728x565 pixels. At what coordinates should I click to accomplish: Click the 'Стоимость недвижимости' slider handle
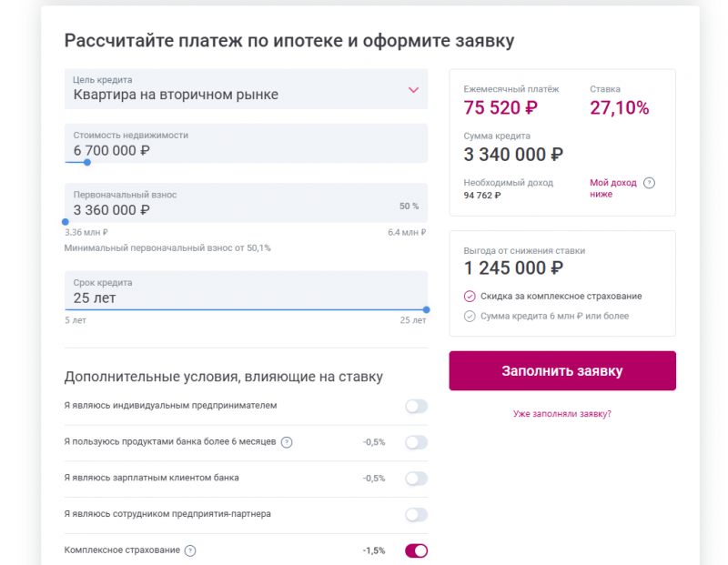point(86,163)
